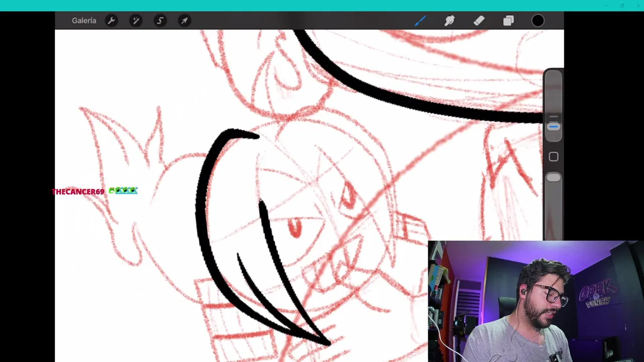Select the Smudge finger tool
This screenshot has width=644, height=362.
coord(449,21)
